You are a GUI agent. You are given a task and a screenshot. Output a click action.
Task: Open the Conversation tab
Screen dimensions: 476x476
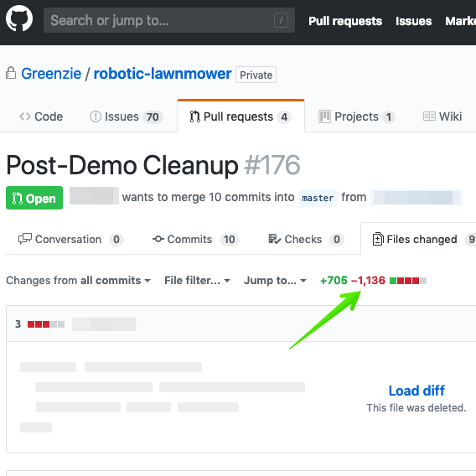coord(70,239)
